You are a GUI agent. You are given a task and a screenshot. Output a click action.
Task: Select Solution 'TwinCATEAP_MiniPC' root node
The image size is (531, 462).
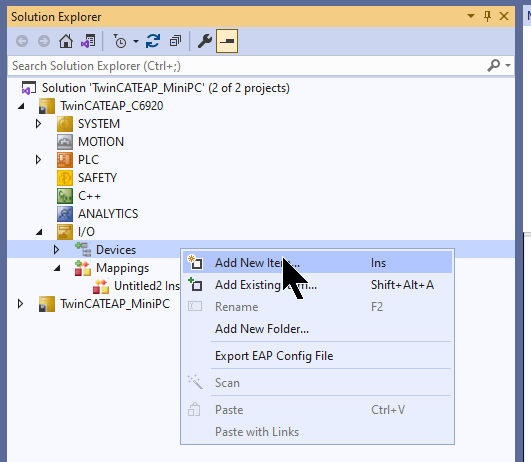166,88
